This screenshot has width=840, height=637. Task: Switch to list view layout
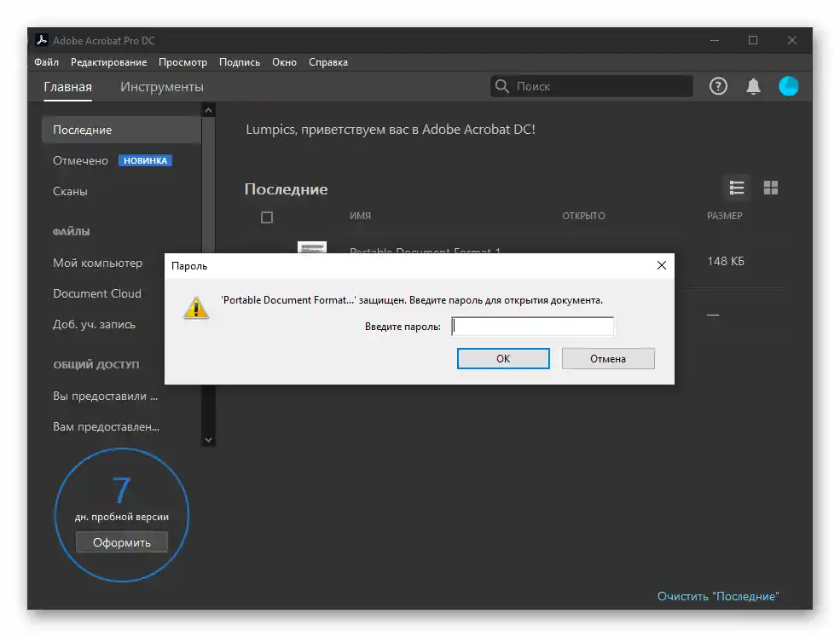coord(737,188)
